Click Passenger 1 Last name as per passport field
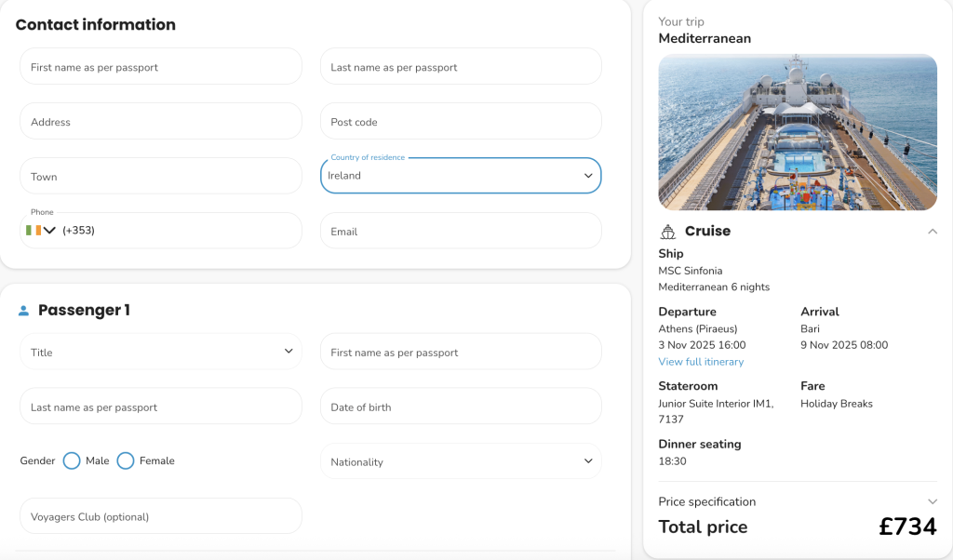953x560 pixels. (x=161, y=407)
